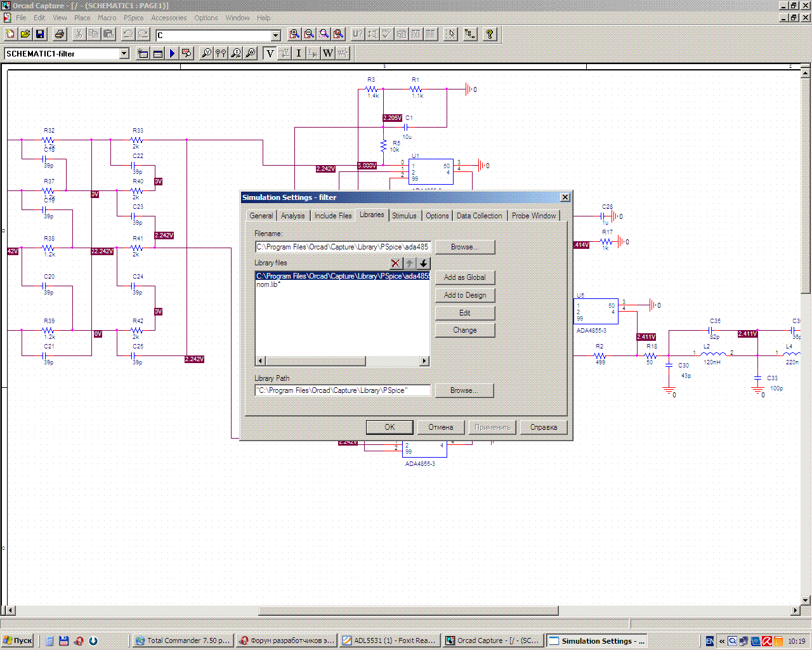Click the Отмена cancel button

[x=440, y=427]
